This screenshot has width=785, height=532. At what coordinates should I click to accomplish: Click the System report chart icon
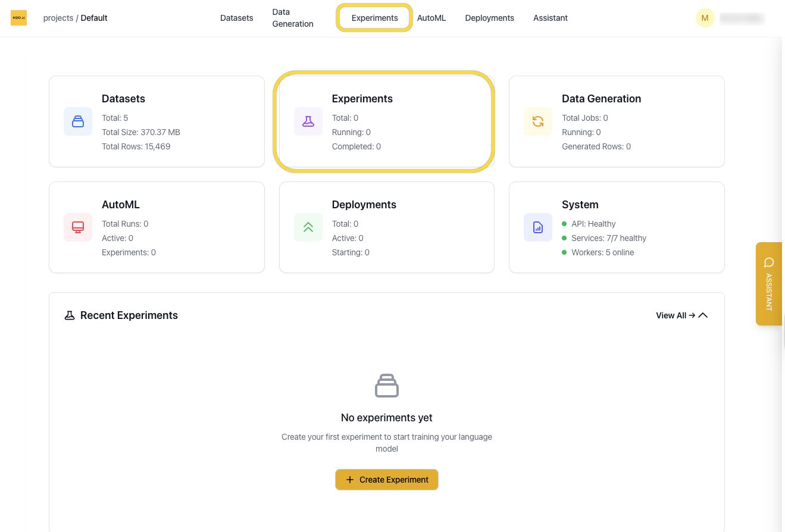[x=538, y=227]
